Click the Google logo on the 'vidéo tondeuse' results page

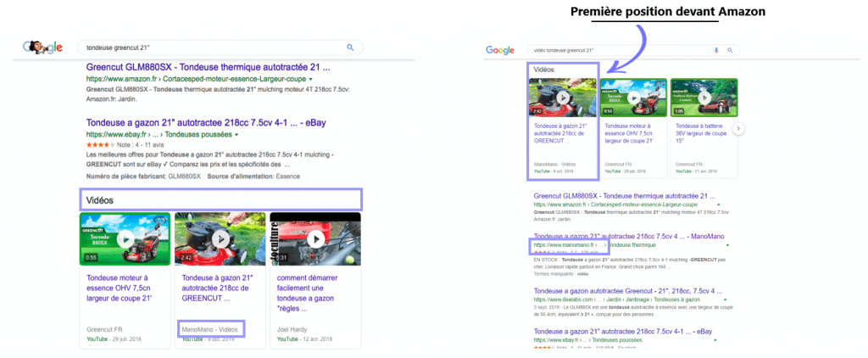click(500, 50)
